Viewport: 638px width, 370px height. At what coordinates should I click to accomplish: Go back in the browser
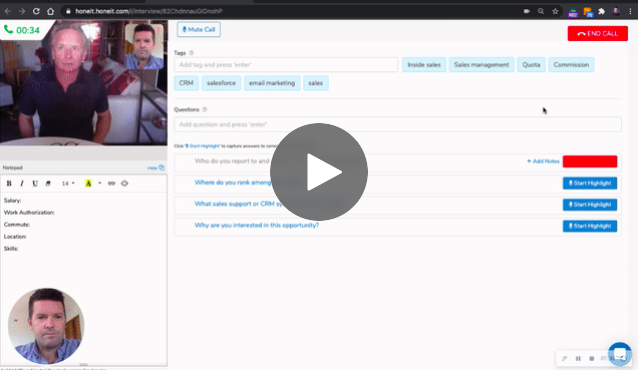(x=8, y=11)
